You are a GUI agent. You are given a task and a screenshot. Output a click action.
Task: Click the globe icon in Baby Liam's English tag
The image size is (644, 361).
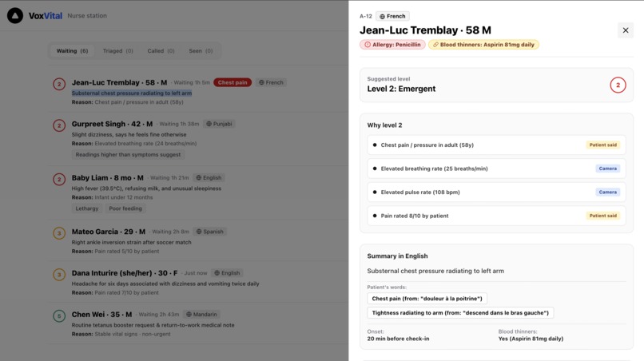click(x=199, y=178)
